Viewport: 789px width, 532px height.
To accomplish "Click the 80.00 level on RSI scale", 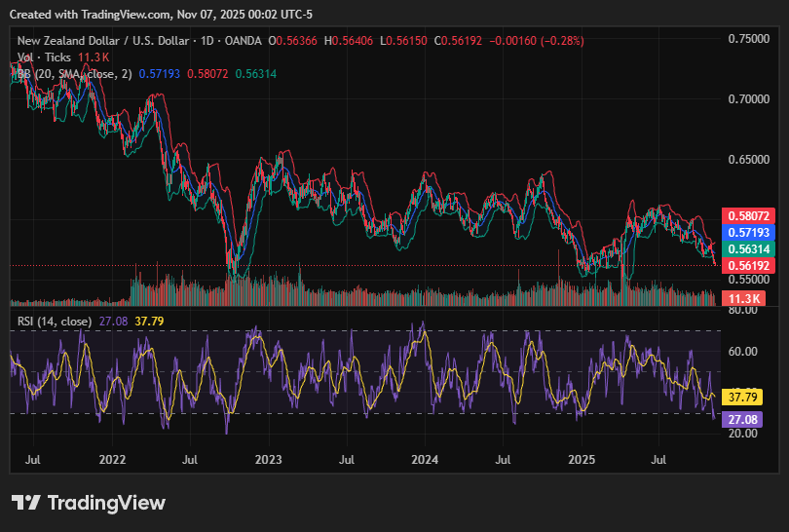I will pyautogui.click(x=744, y=310).
